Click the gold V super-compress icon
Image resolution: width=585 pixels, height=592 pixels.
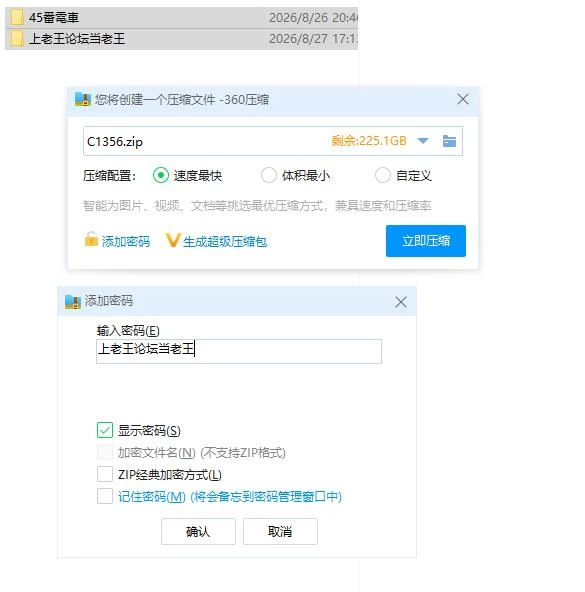(x=173, y=240)
